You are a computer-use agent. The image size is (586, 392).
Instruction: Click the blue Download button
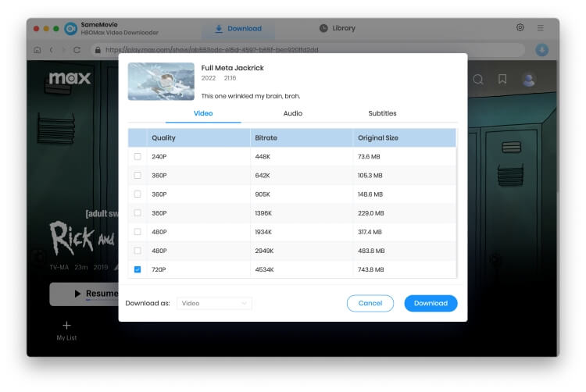pyautogui.click(x=431, y=303)
